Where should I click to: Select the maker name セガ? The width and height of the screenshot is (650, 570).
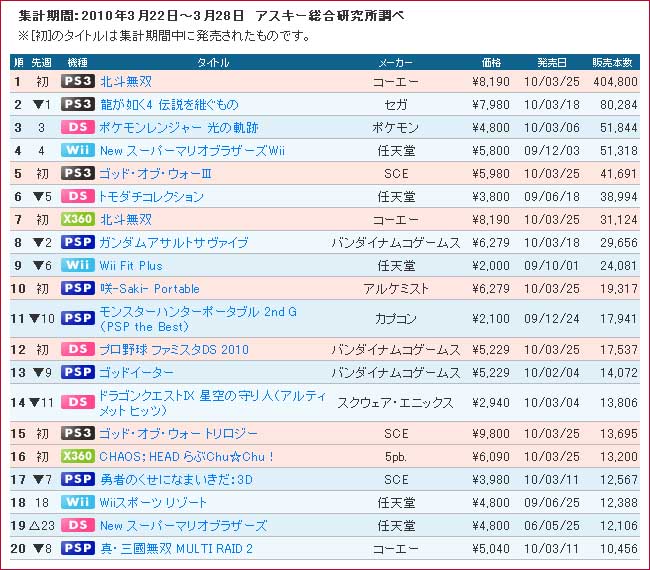tap(396, 104)
